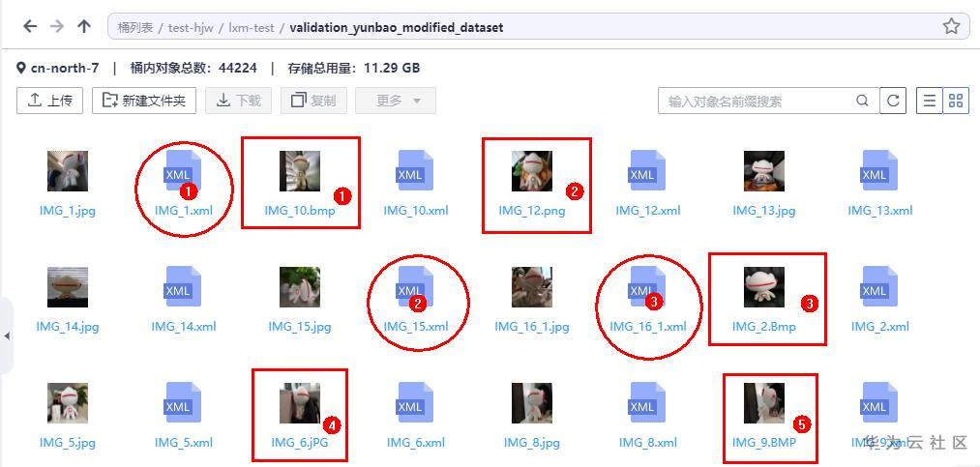The image size is (980, 467).
Task: Open the IMG_10.xml file icon
Action: pos(416,170)
